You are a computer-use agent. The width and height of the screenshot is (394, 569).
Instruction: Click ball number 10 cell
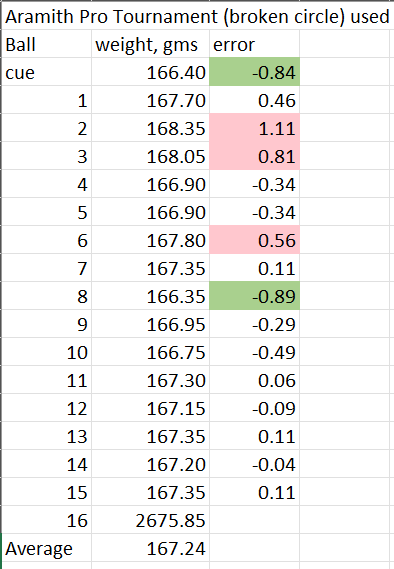click(46, 352)
